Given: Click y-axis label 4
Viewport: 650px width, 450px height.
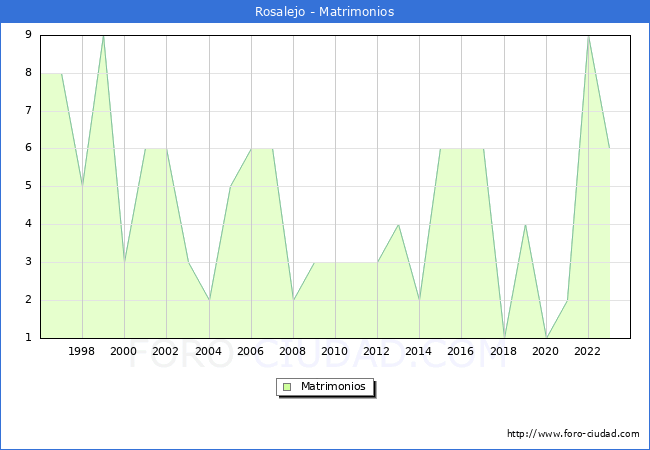Looking at the screenshot, I should click(x=28, y=224).
